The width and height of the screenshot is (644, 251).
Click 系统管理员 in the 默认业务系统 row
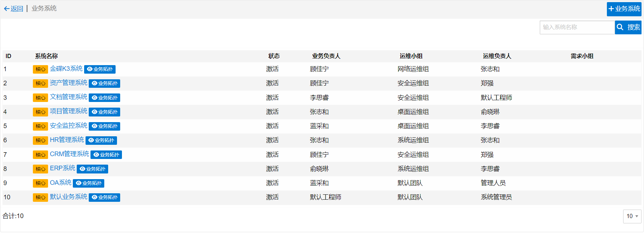pos(496,197)
